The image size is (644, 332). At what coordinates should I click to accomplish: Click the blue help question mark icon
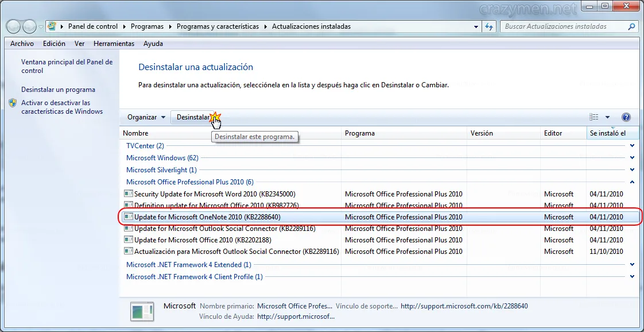point(626,117)
